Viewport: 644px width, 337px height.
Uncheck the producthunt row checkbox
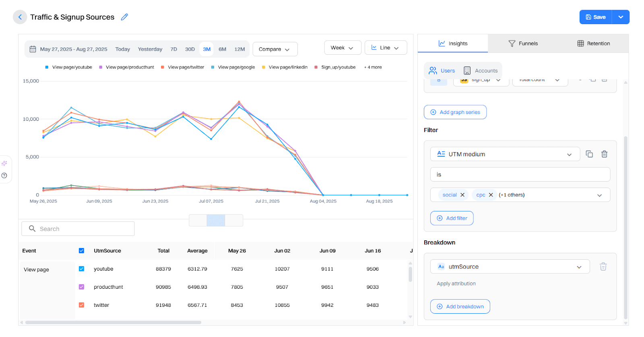tap(81, 287)
